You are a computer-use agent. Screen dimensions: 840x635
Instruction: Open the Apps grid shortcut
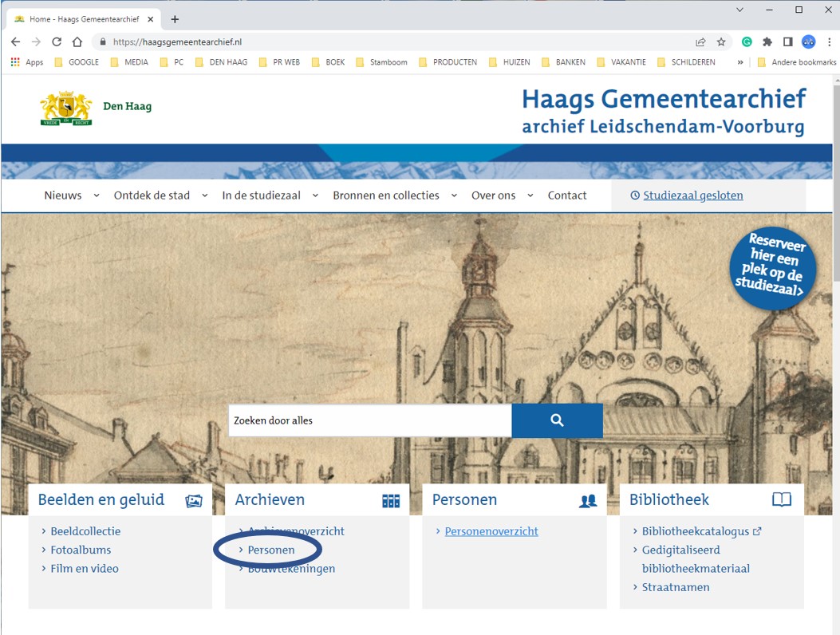[x=27, y=62]
